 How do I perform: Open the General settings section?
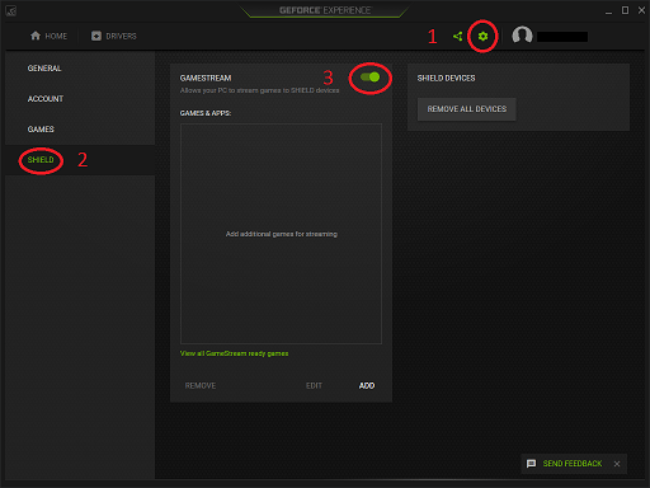[x=45, y=69]
